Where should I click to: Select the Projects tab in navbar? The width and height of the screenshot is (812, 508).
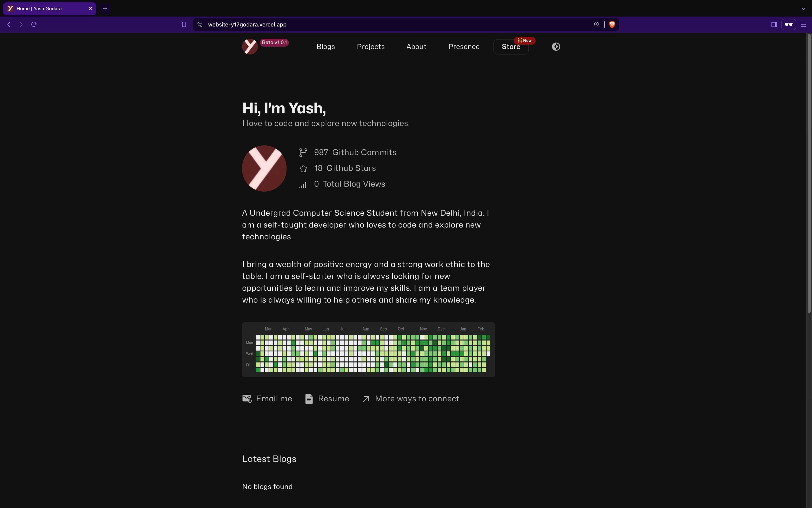[371, 46]
